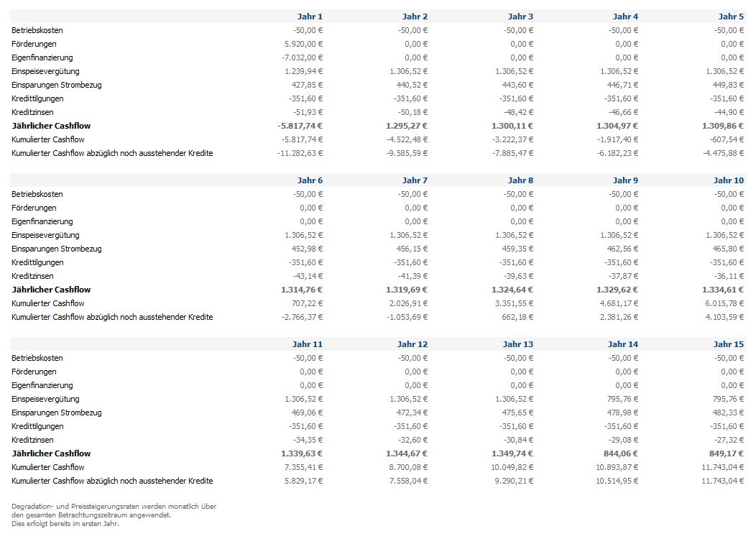Click Kreditzinsen value -51,93 €

[308, 112]
